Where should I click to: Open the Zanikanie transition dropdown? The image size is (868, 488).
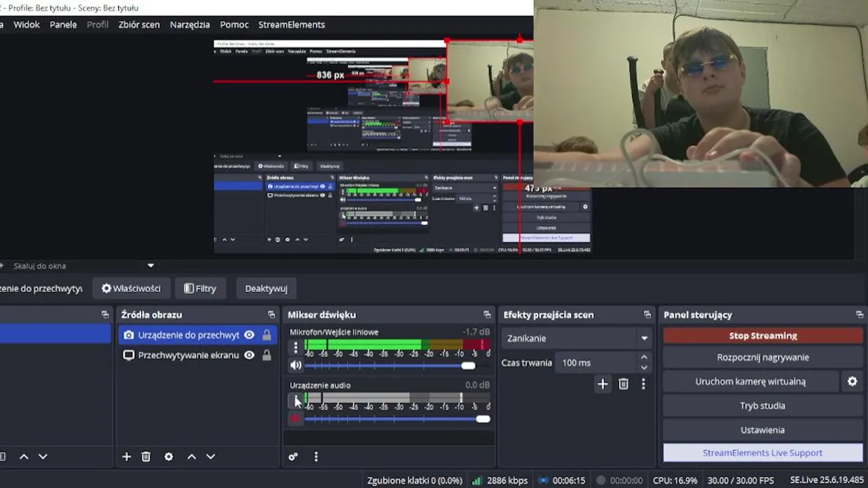click(577, 338)
